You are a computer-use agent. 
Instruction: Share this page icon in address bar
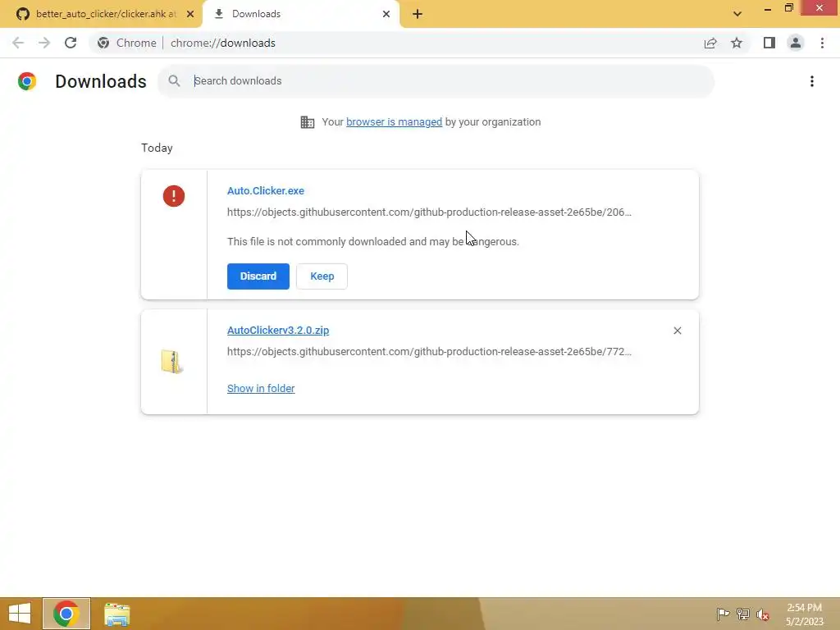tap(710, 43)
